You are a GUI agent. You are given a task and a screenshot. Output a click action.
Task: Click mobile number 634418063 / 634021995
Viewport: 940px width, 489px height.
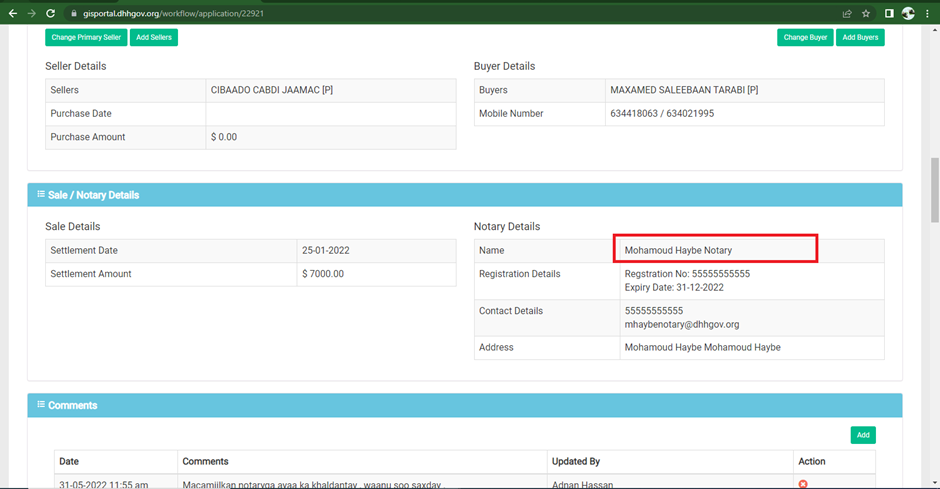click(662, 113)
